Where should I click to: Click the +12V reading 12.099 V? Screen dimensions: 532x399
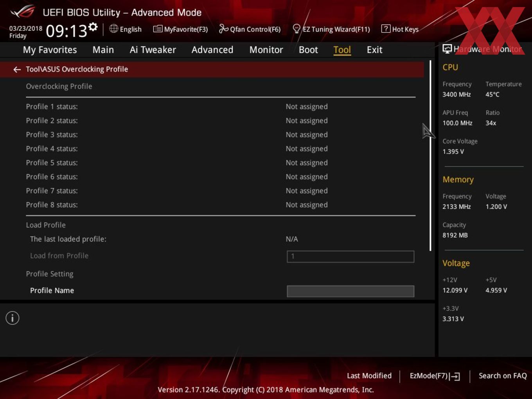pyautogui.click(x=455, y=290)
